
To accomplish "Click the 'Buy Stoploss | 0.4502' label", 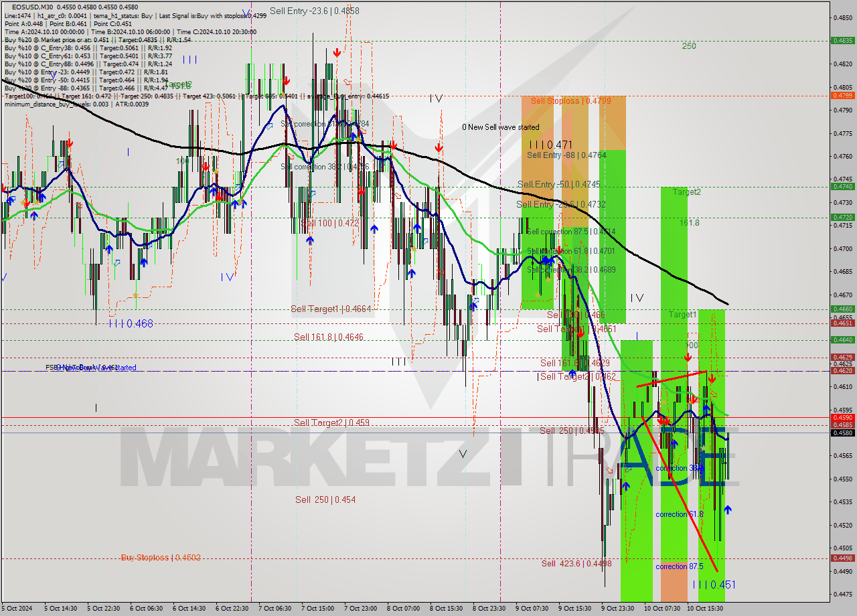I will [161, 557].
